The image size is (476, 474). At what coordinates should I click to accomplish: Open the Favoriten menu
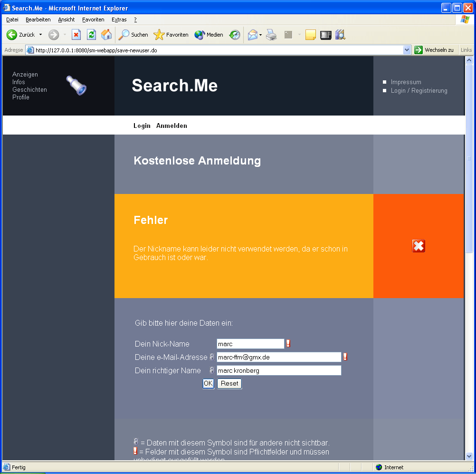(x=93, y=19)
